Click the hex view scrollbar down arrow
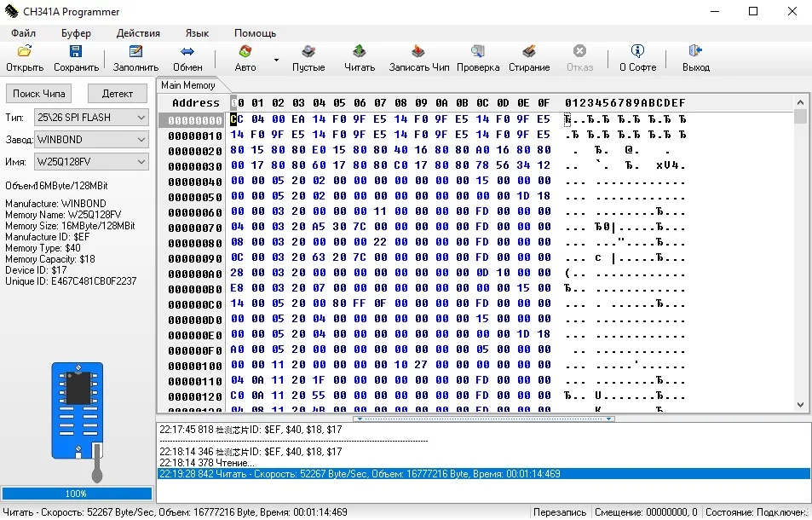Viewport: 812px width, 520px height. pyautogui.click(x=800, y=405)
